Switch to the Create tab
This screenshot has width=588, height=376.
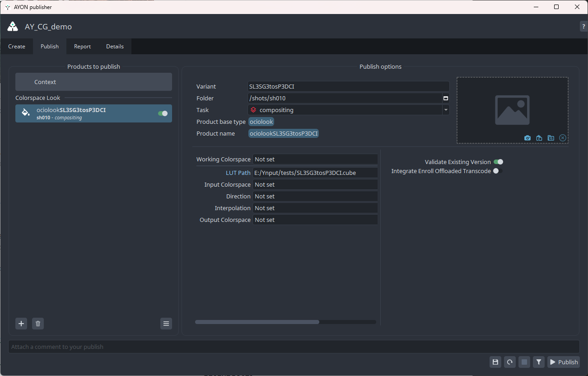click(17, 46)
